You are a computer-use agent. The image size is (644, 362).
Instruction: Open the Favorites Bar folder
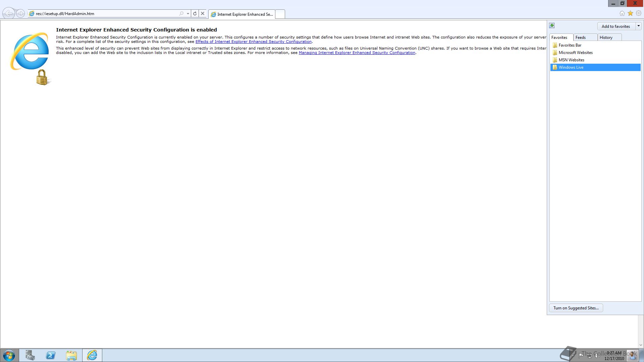pos(595,45)
